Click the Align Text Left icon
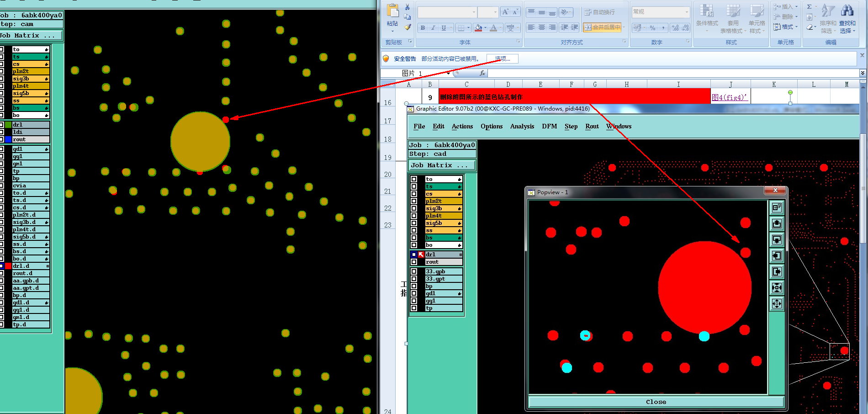868x414 pixels. 531,27
